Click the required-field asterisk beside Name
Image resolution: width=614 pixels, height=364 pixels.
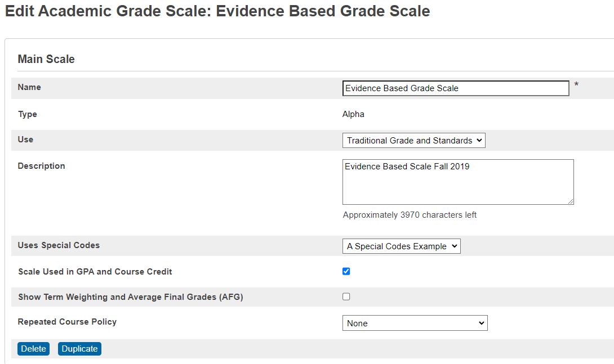tap(576, 84)
